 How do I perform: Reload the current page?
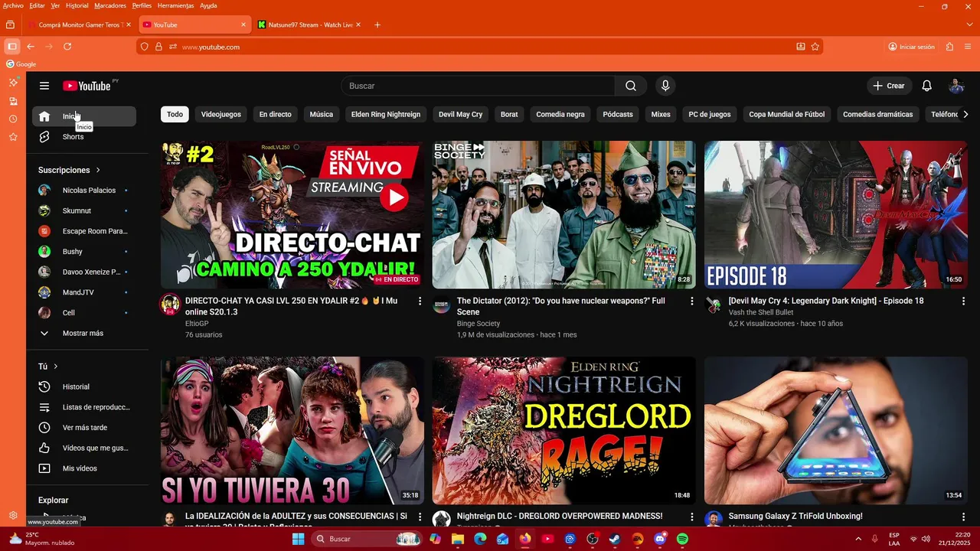pyautogui.click(x=67, y=47)
